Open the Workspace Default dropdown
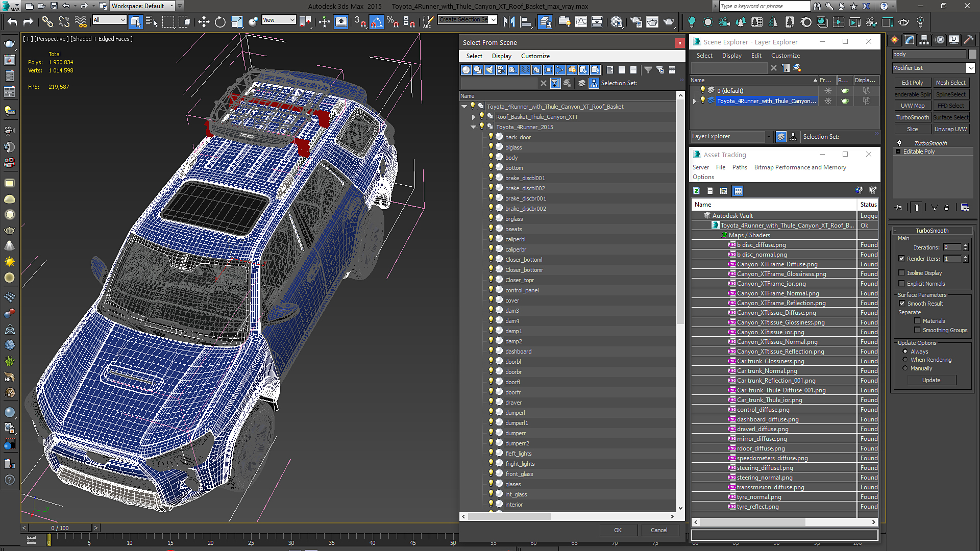The image size is (980, 551). 171,6
